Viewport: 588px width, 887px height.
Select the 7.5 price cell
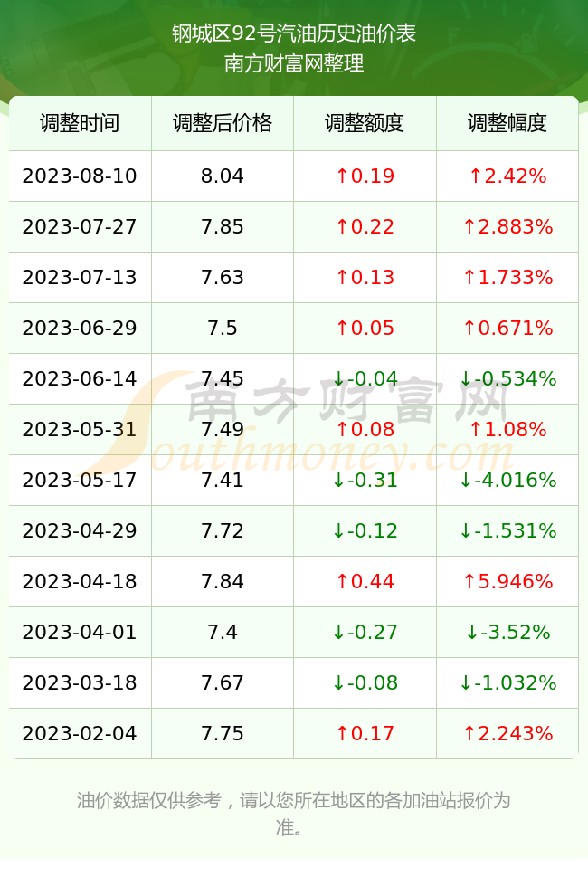(x=223, y=328)
